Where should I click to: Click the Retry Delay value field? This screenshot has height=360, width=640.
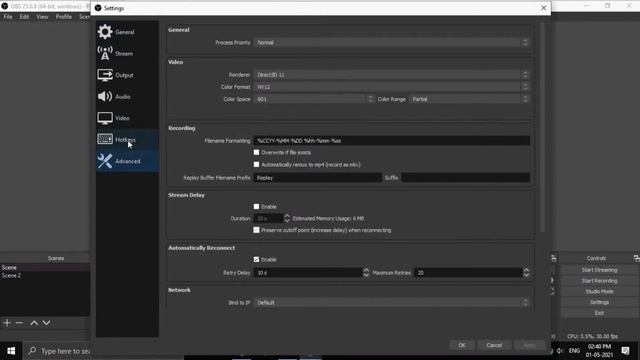pyautogui.click(x=308, y=273)
